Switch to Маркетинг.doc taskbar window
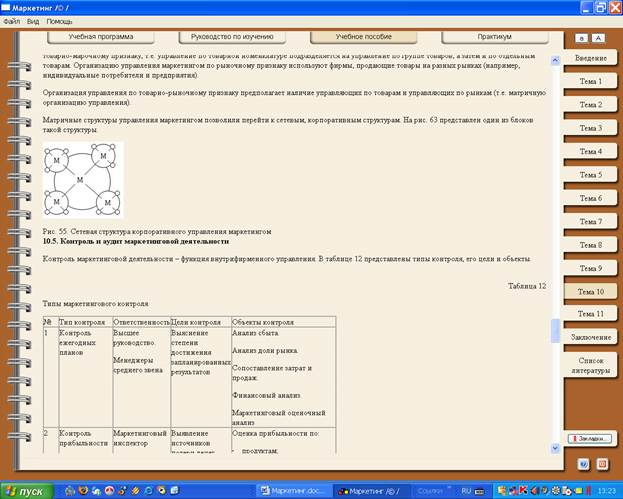The height and width of the screenshot is (499, 623). click(294, 491)
